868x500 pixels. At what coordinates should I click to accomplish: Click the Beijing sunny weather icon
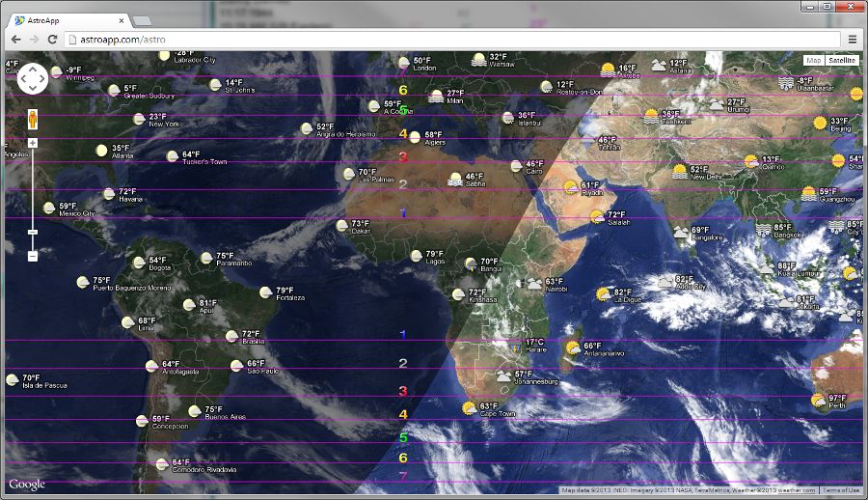[x=819, y=123]
